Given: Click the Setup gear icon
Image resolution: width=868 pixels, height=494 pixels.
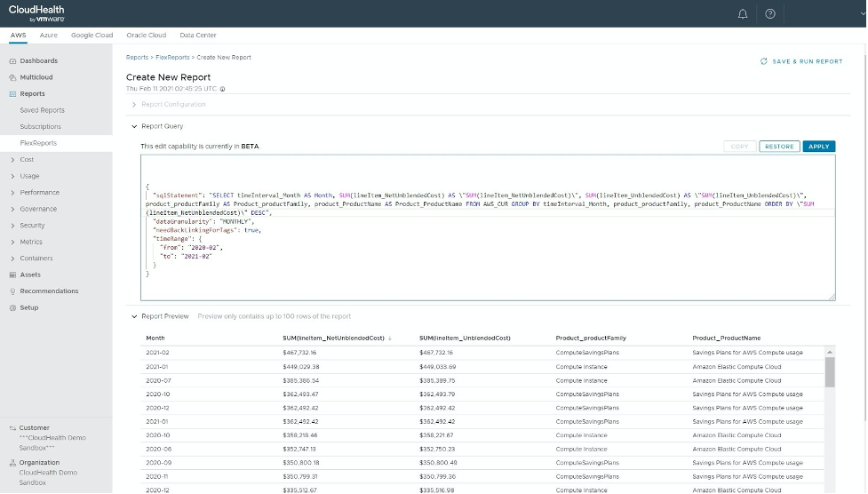Looking at the screenshot, I should 12,308.
